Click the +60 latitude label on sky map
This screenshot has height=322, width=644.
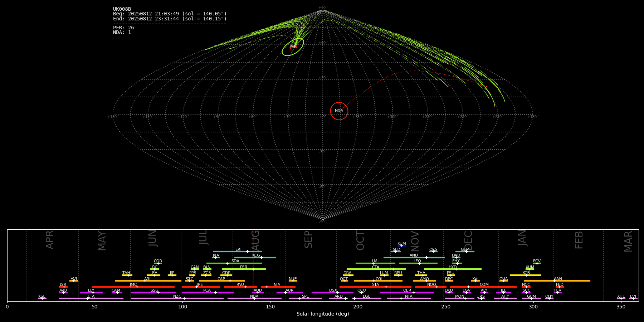pos(322,43)
